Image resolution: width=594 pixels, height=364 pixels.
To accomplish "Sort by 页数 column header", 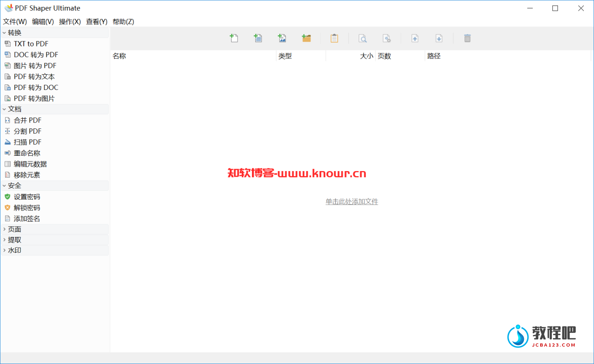I will coord(400,56).
